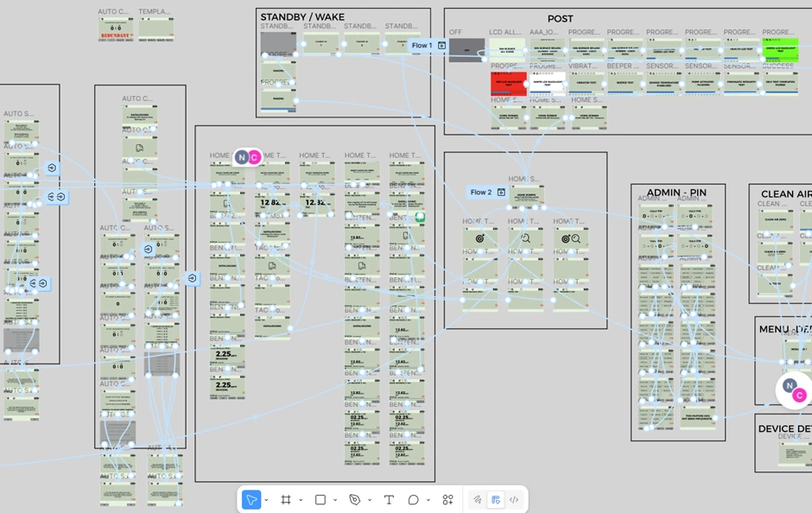Select the green LCD backlight test frame
Image resolution: width=812 pixels, height=513 pixels.
780,50
